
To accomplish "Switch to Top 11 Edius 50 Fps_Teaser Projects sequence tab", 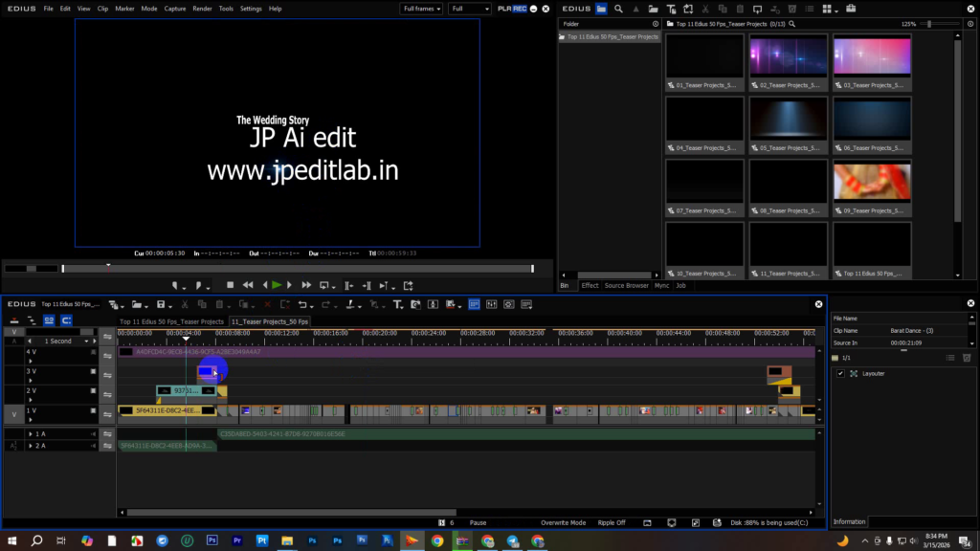I will [x=171, y=321].
